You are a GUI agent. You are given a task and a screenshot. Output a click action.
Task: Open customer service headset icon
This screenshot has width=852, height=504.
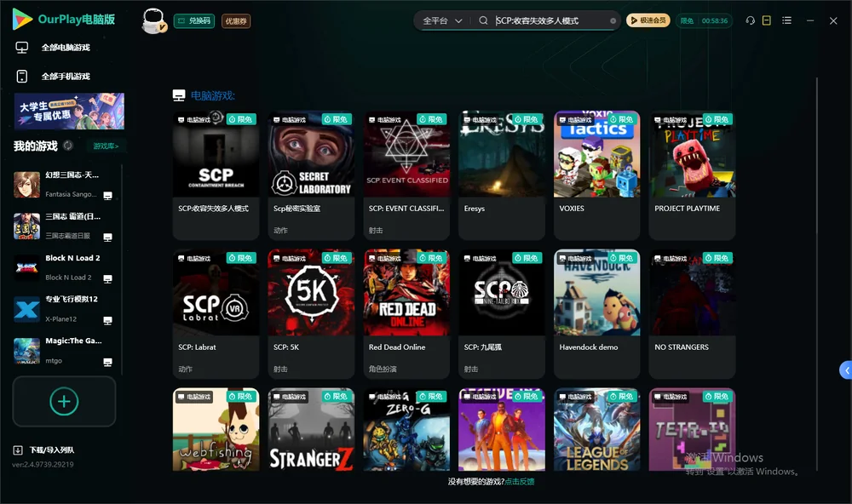point(750,20)
